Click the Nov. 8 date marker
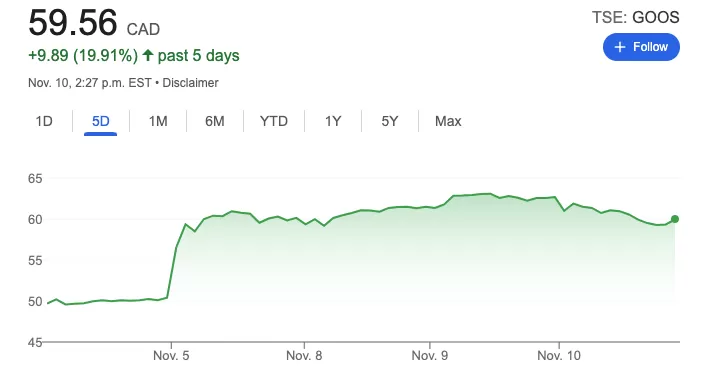This screenshot has height=373, width=715. [x=304, y=356]
